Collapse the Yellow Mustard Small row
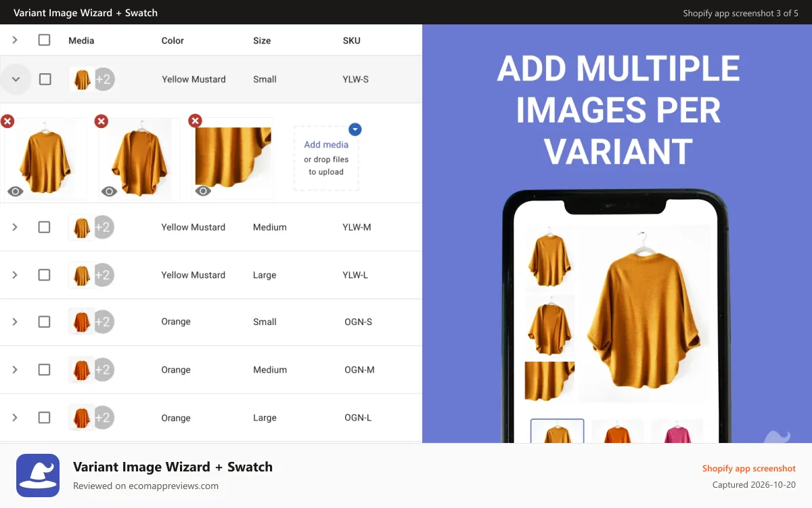 click(x=16, y=79)
